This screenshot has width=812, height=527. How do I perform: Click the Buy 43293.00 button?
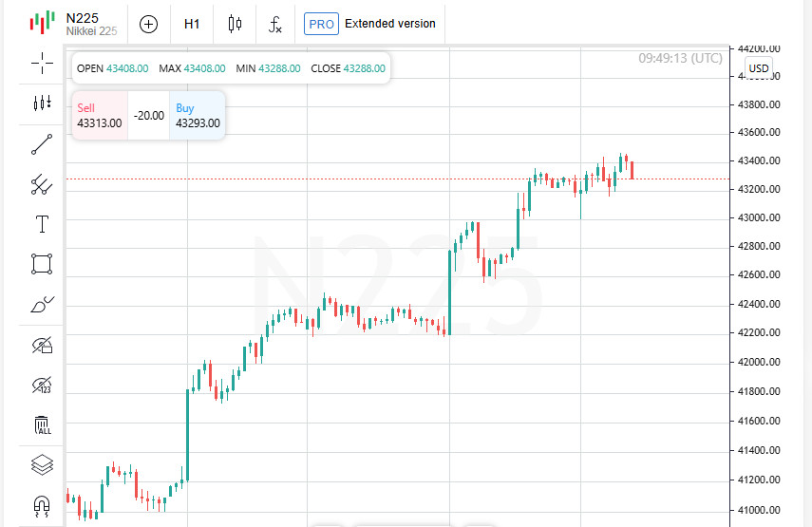198,116
